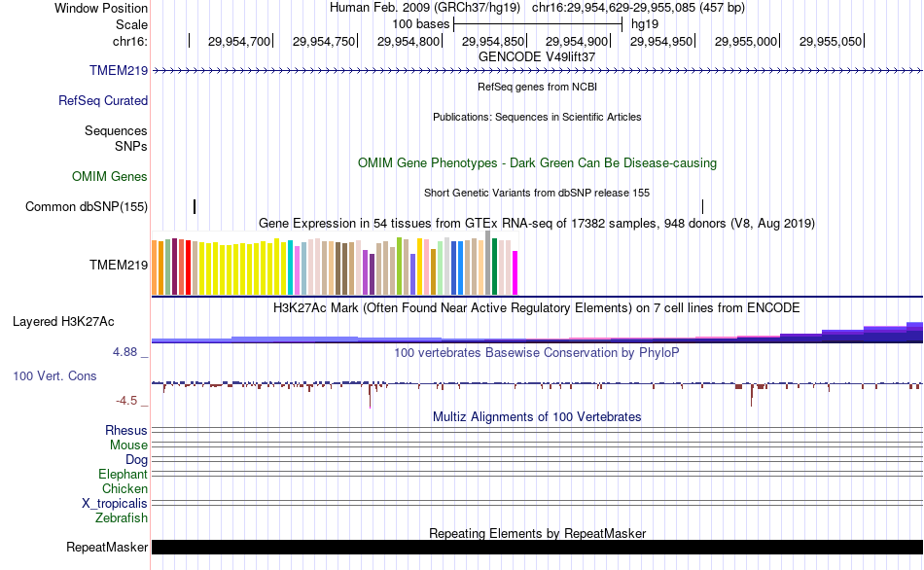Click the left-most Common dbSNP variant marker
924x570 pixels.
[x=195, y=206]
